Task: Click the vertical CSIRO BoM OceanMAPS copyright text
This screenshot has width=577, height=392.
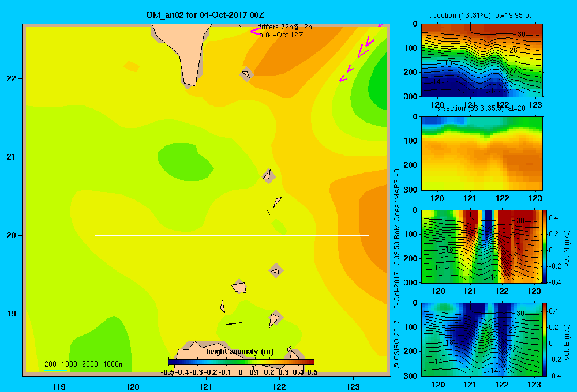Action: tap(397, 269)
